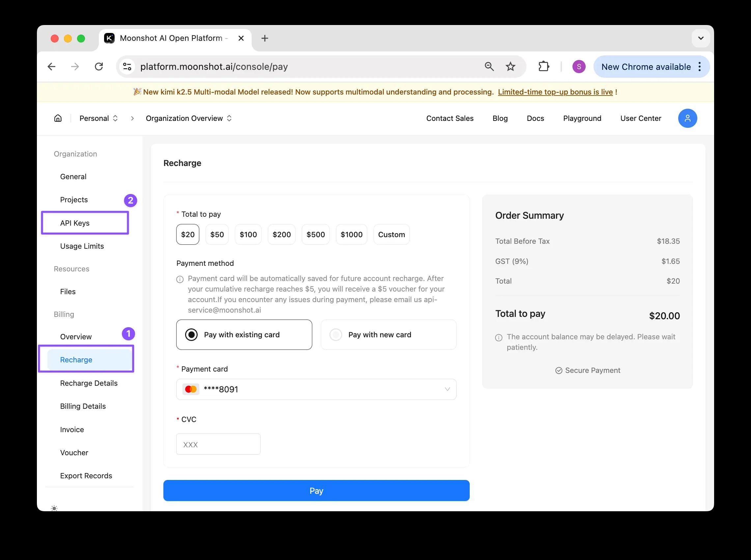
Task: Open the Home icon in breadcrumb
Action: [x=58, y=118]
